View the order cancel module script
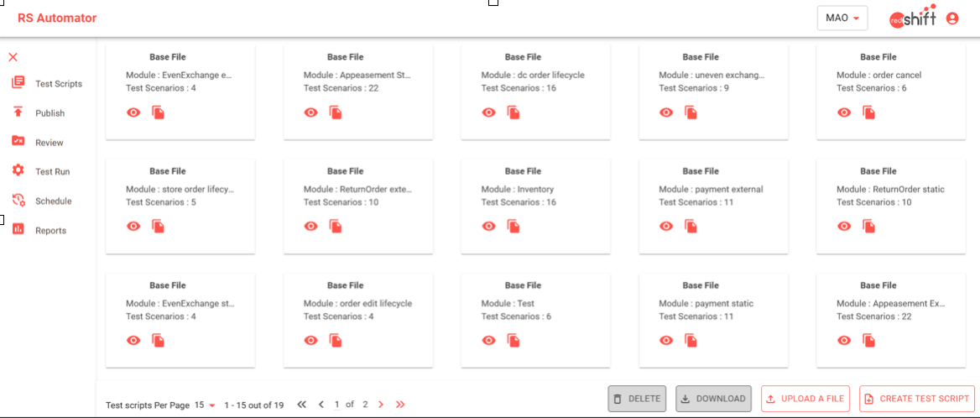This screenshot has width=980, height=418. pos(844,112)
